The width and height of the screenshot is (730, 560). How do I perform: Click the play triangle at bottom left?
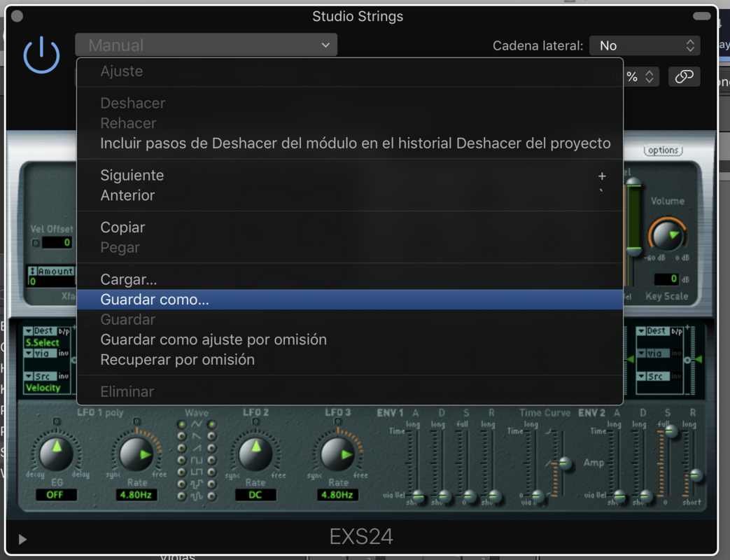[22, 539]
